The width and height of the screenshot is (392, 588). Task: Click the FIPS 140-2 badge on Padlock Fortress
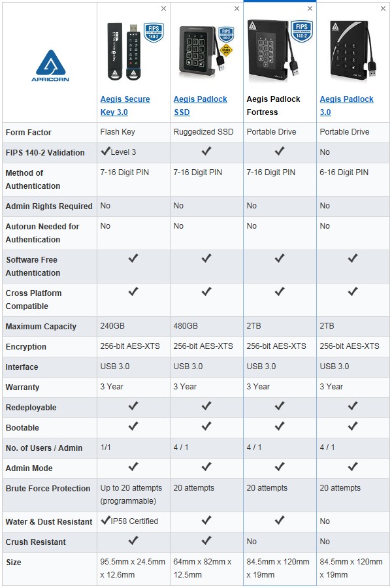coord(302,31)
